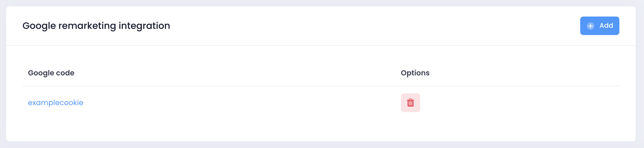Click the red trash delete icon
644x148 pixels.
pyautogui.click(x=410, y=103)
